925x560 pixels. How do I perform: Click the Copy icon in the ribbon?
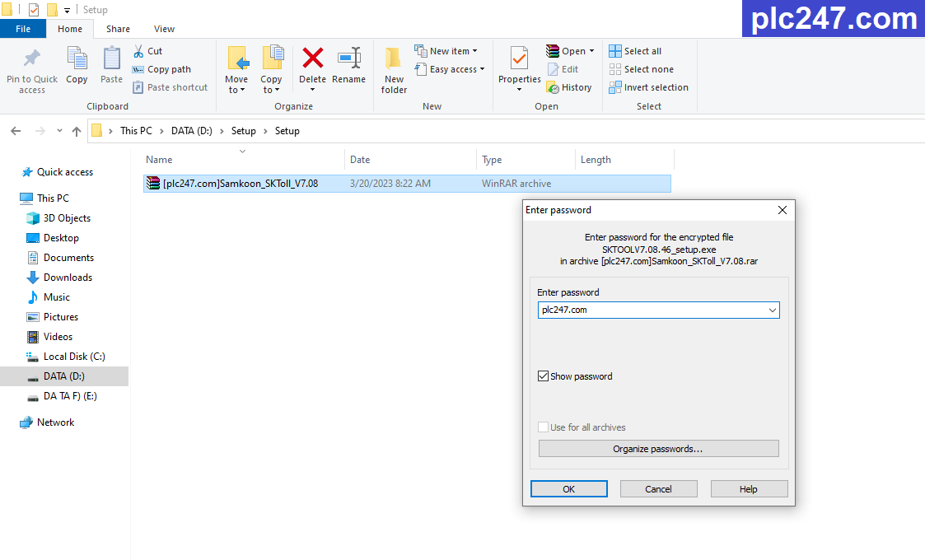click(x=77, y=66)
